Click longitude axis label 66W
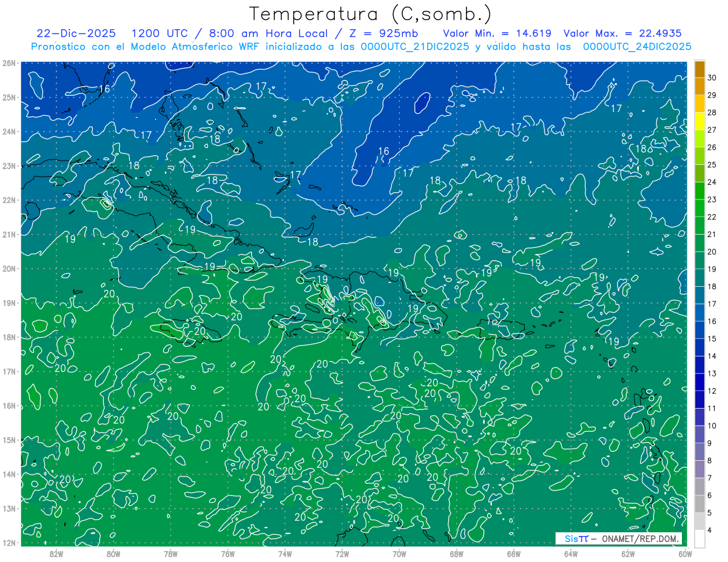Image resolution: width=728 pixels, height=562 pixels. tap(513, 553)
